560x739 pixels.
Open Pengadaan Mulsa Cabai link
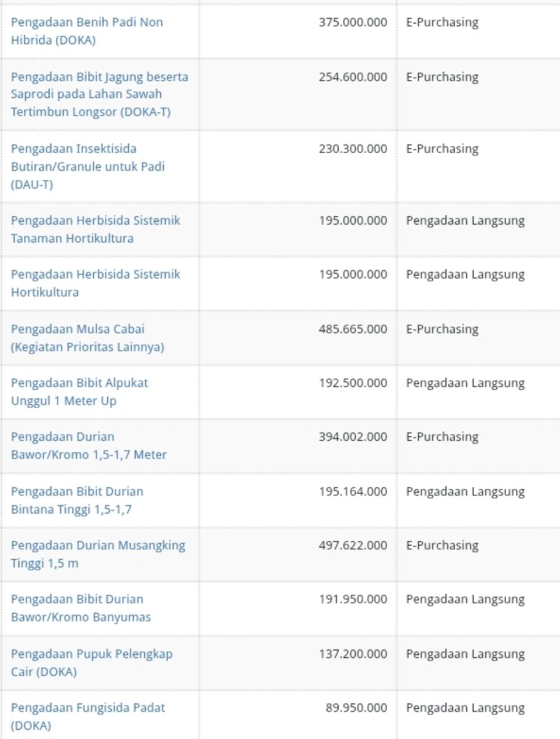[87, 338]
